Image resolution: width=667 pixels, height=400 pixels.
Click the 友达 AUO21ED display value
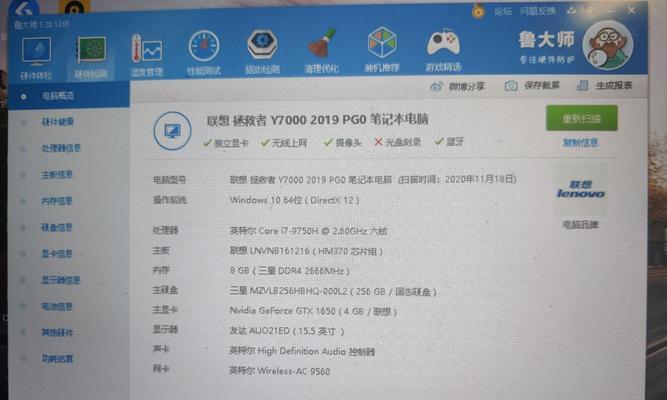[287, 331]
